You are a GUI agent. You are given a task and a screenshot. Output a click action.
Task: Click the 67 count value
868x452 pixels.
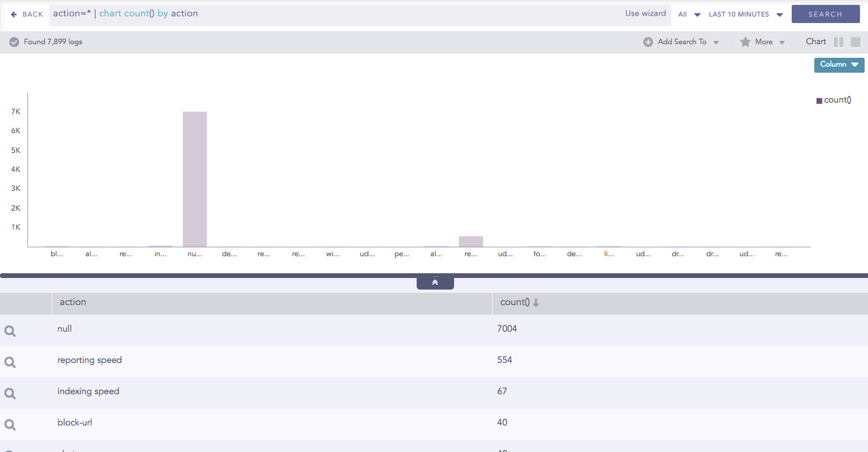pos(502,392)
